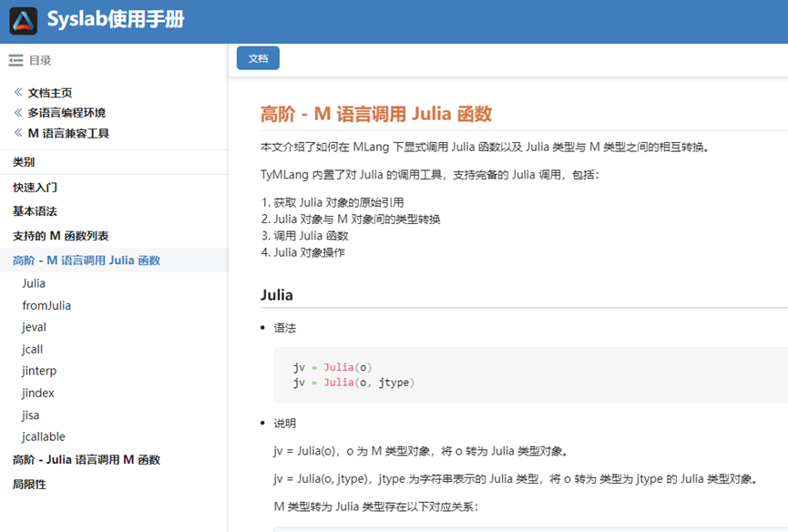The height and width of the screenshot is (532, 788).
Task: Click the back chevron beside 多语言编程环境
Action: 18,113
